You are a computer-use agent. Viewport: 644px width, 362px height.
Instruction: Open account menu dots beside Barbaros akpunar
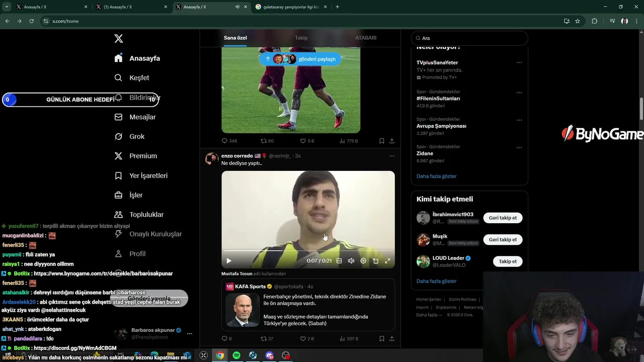190,333
